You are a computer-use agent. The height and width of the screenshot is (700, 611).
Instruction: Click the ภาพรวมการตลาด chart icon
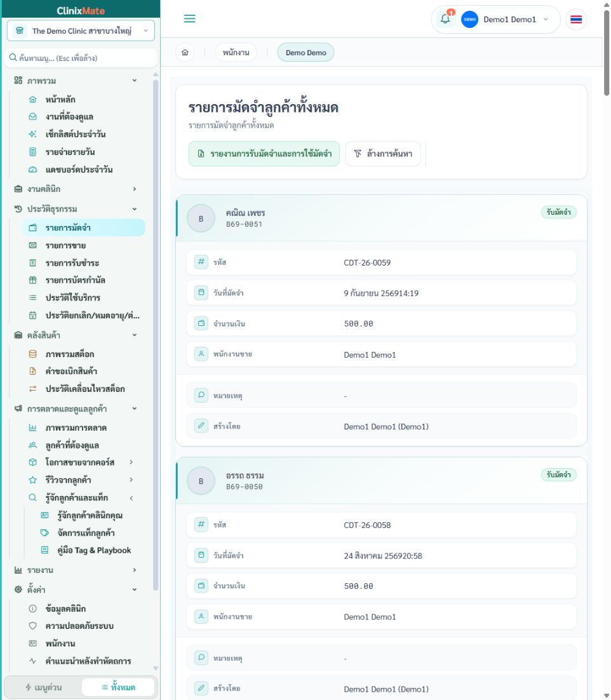pyautogui.click(x=32, y=427)
